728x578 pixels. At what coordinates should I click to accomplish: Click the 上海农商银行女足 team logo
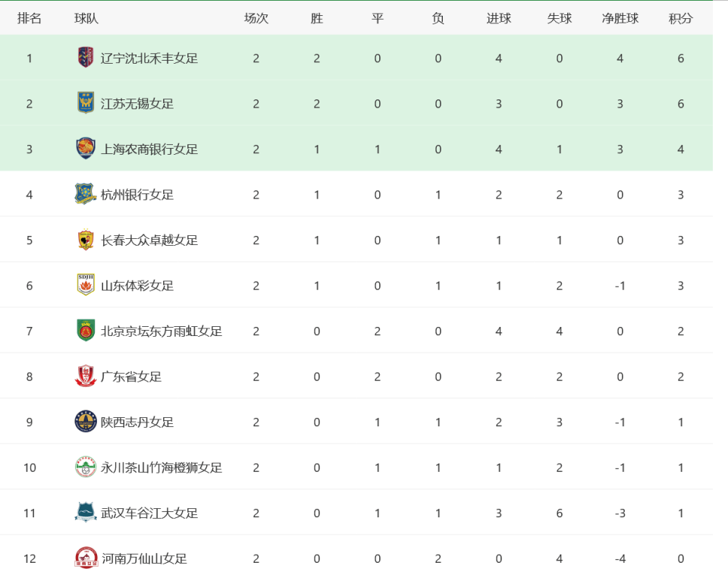point(86,149)
